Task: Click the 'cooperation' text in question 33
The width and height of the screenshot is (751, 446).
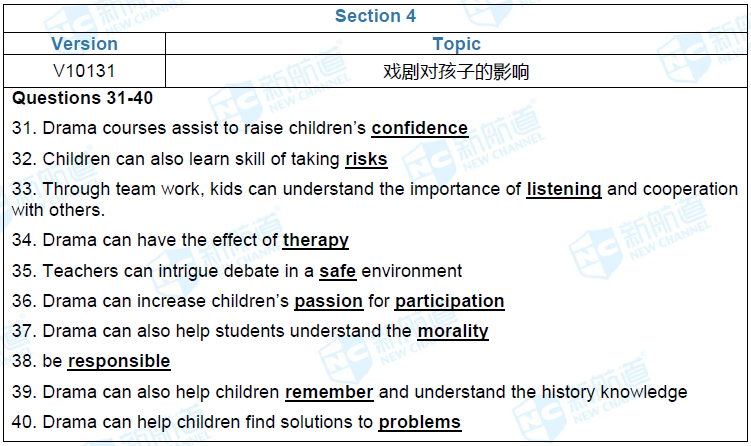Action: tap(690, 189)
